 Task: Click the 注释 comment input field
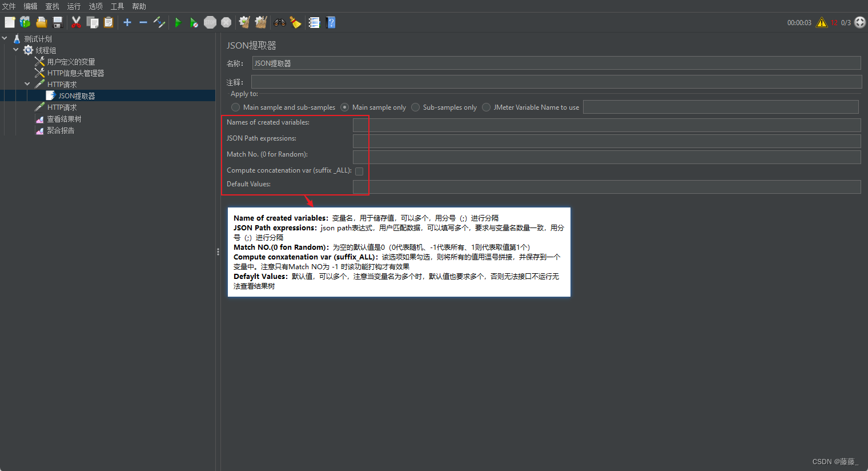pyautogui.click(x=556, y=82)
